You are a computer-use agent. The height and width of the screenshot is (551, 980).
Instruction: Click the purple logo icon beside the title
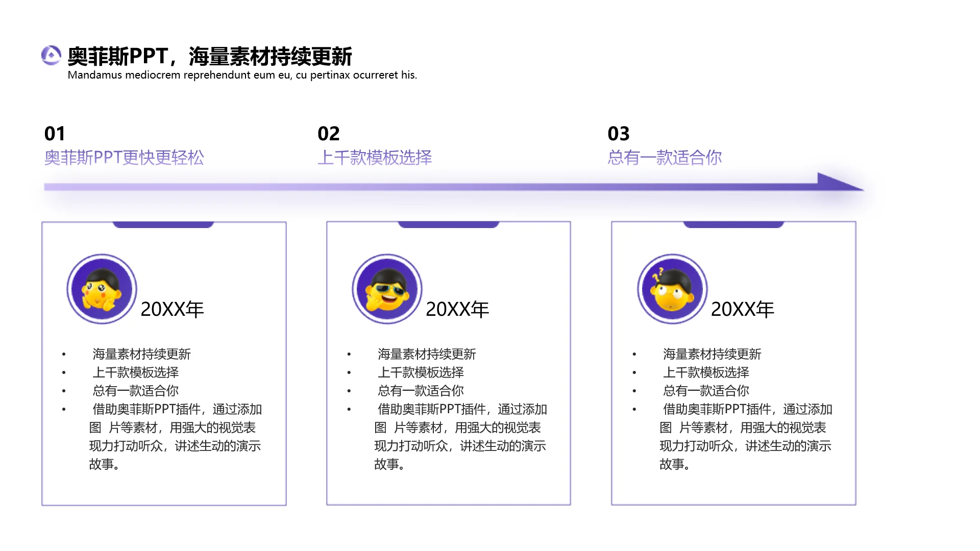(51, 56)
